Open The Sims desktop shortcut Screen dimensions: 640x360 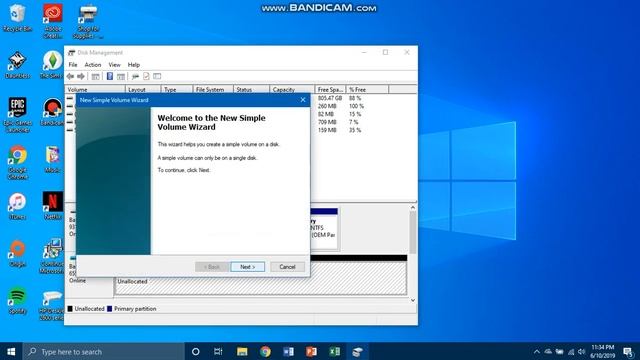tap(52, 65)
